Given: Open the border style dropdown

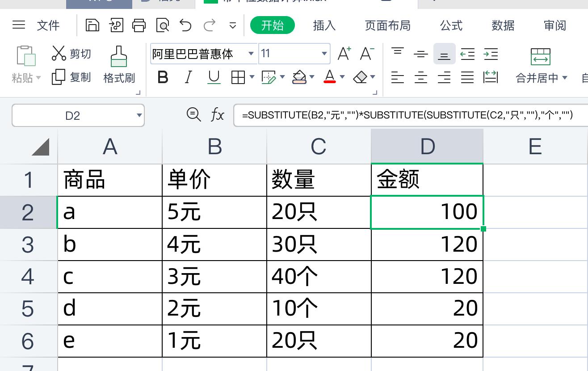Looking at the screenshot, I should [x=252, y=77].
